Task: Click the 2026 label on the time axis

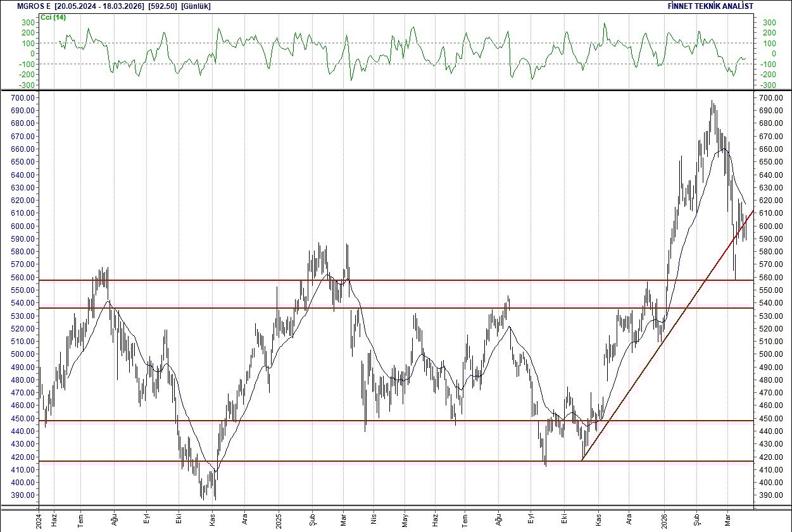Action: tap(665, 521)
